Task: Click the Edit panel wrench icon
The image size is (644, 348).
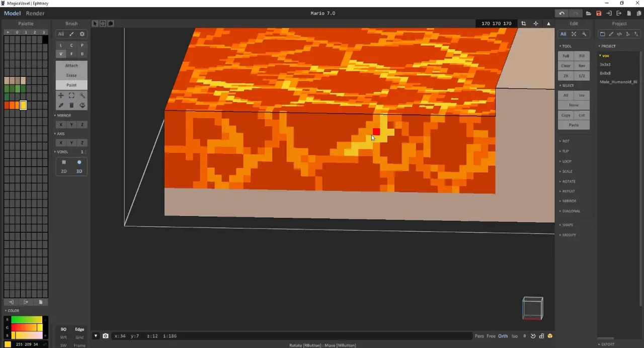Action: [584, 34]
